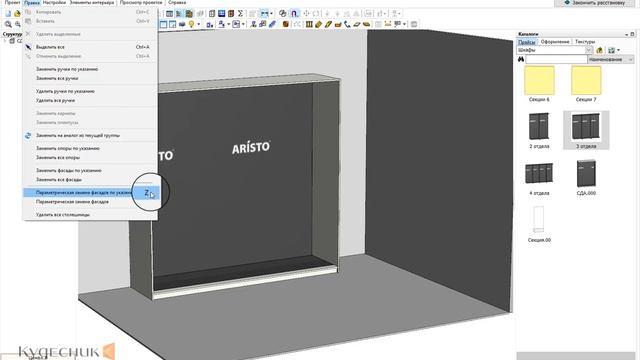
Task: Open the speech bubble dropdown arrow
Action: (x=404, y=24)
